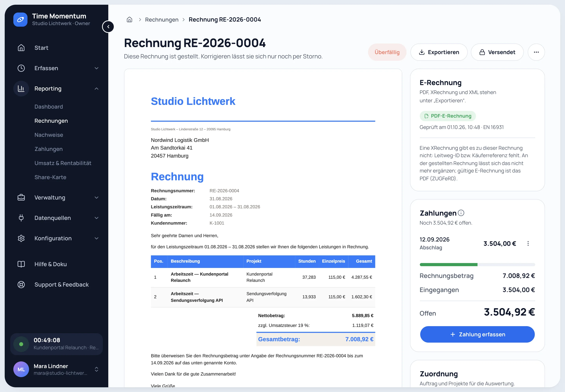Click Zahlung erfassen button

pyautogui.click(x=477, y=334)
